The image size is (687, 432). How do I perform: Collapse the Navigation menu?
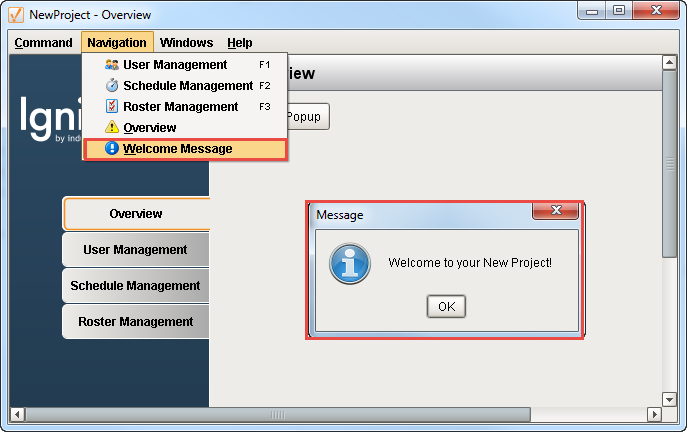point(116,43)
